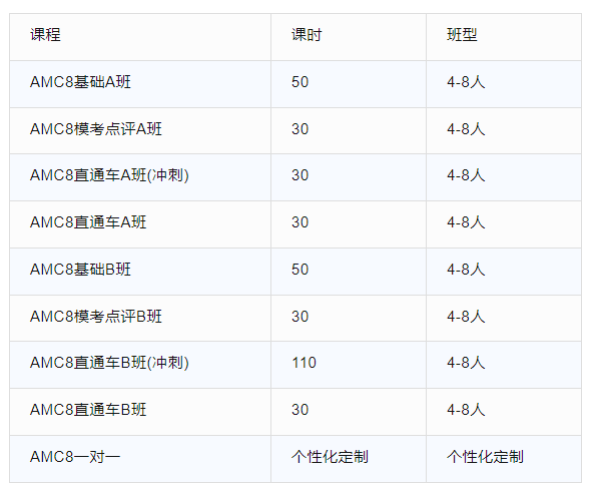Click the 110 hours cell

coord(304,362)
